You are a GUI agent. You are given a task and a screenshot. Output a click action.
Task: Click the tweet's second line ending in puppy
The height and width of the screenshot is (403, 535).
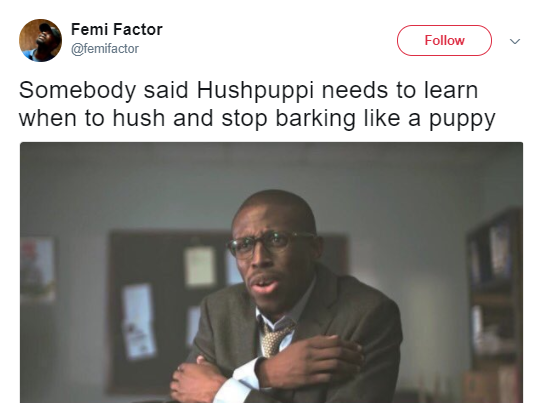[257, 119]
